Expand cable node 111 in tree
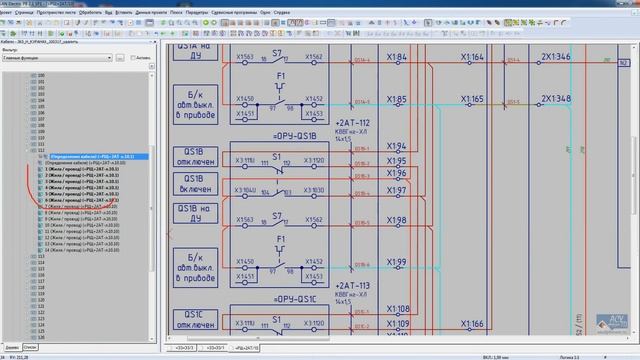 [x=28, y=144]
